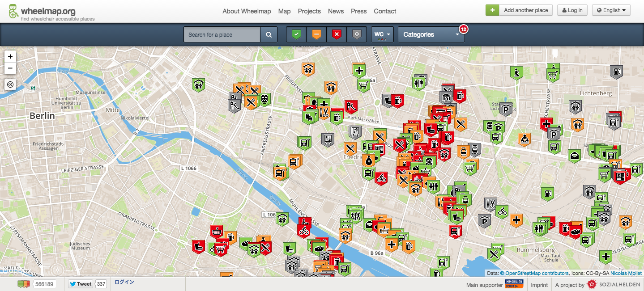644x291 pixels.
Task: Toggle the gray unknown status filter
Action: coord(356,34)
